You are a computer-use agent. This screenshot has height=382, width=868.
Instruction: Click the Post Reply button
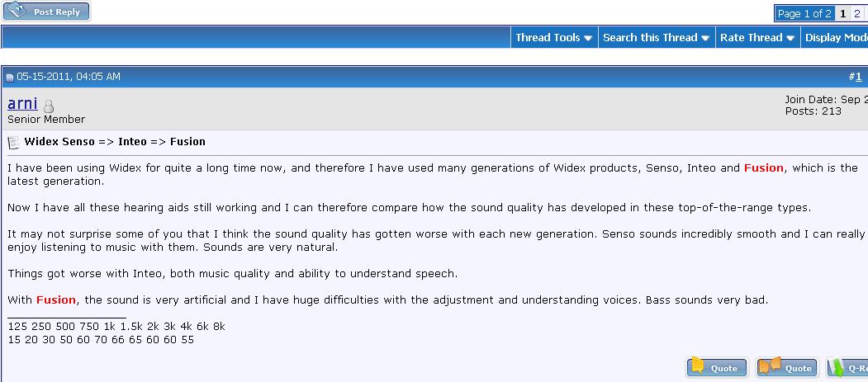(x=46, y=12)
